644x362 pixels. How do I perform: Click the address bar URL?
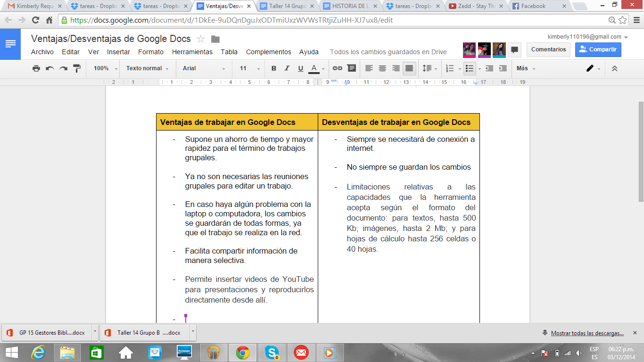231,20
